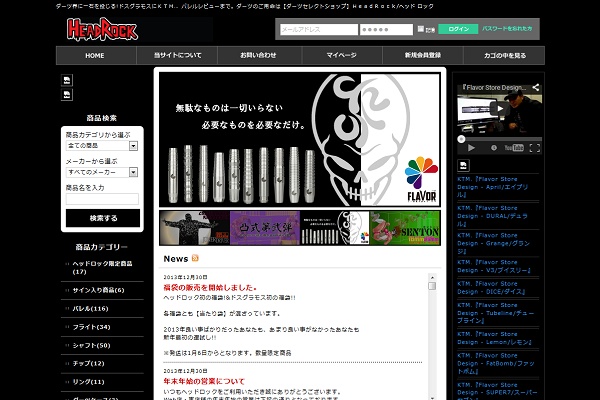600x400 pixels.
Task: Open the マイページ menu item
Action: (341, 55)
